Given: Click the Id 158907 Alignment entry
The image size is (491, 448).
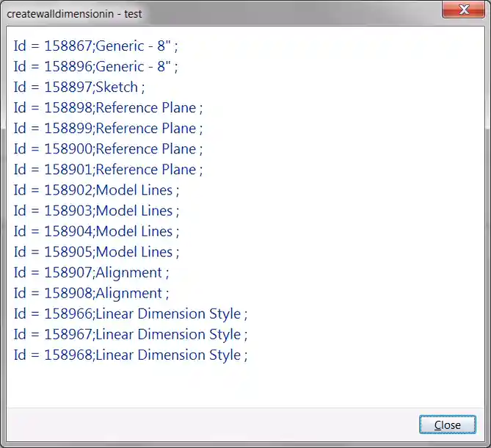Looking at the screenshot, I should [91, 272].
